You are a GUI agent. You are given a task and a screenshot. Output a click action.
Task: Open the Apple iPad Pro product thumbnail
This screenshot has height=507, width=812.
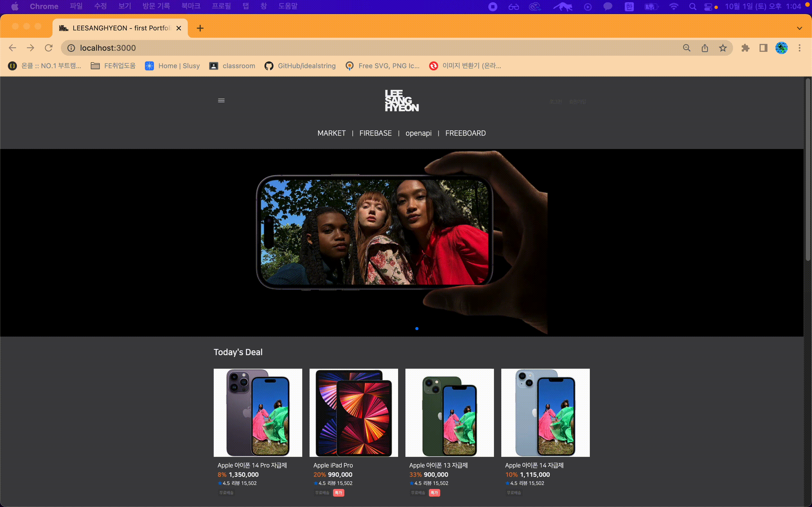point(354,413)
